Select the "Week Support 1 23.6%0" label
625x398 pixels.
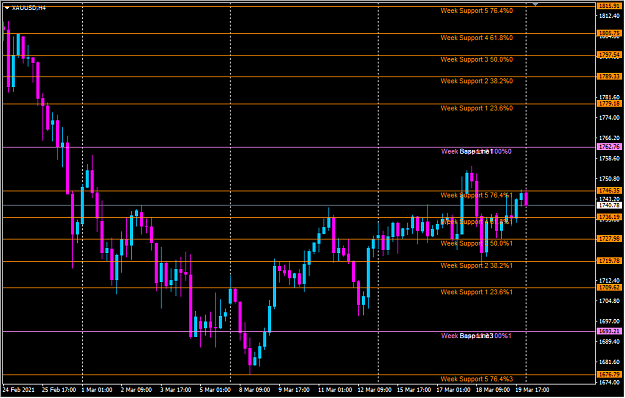coord(477,108)
